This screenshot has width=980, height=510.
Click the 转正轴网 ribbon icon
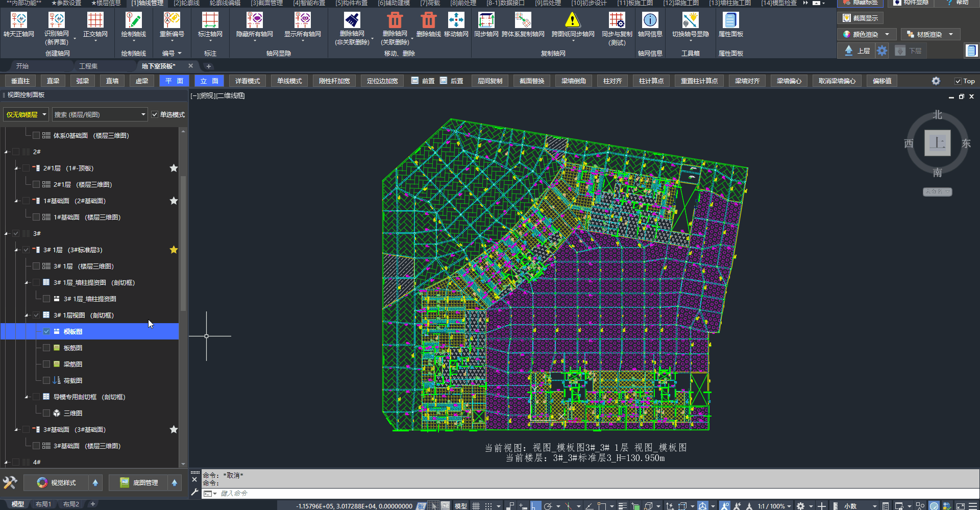click(19, 20)
